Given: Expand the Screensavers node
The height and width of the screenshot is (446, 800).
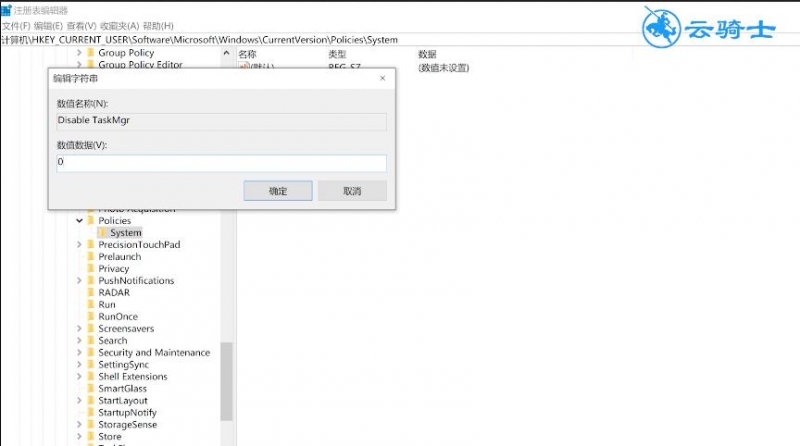Looking at the screenshot, I should [79, 329].
